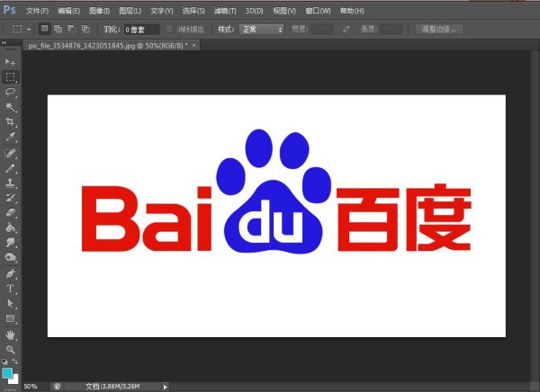Select the Lasso tool
The height and width of the screenshot is (392, 540).
[x=10, y=92]
